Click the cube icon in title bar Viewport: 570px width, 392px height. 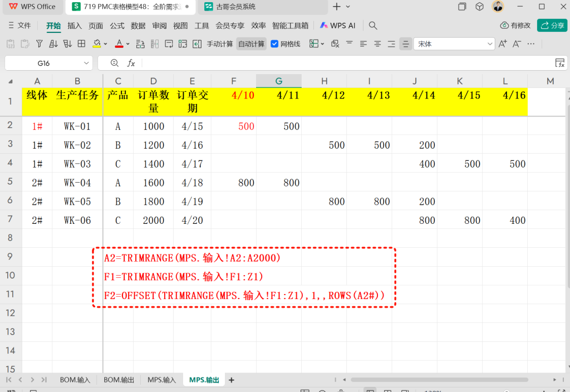(x=479, y=7)
